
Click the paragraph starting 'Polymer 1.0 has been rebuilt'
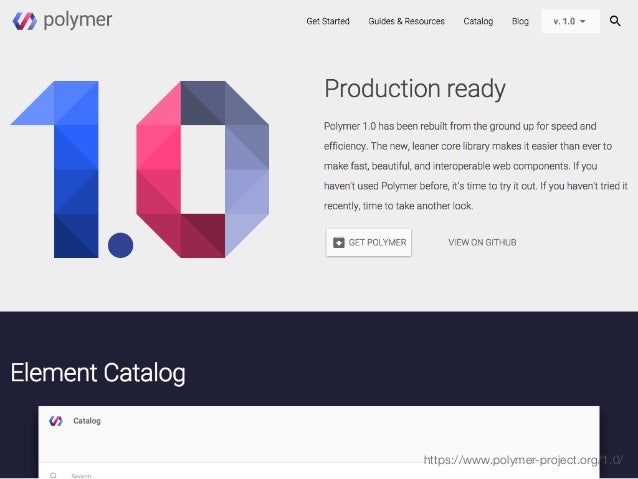coord(475,166)
